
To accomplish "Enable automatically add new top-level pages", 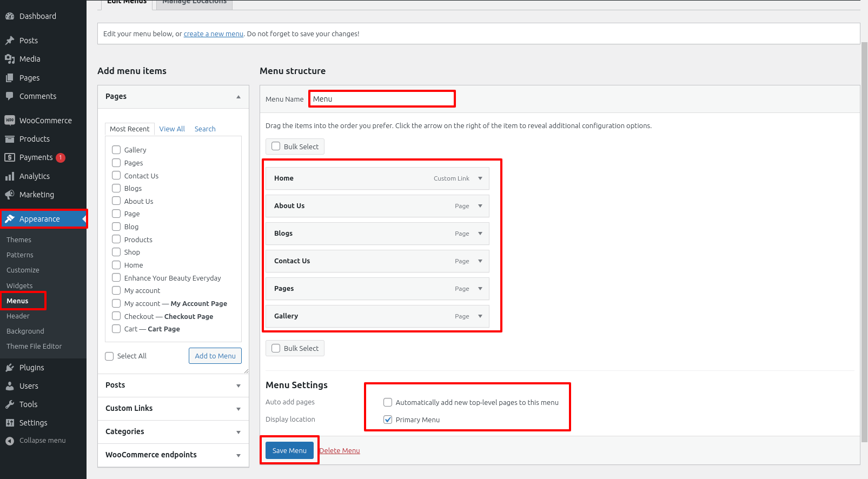I will pyautogui.click(x=388, y=402).
